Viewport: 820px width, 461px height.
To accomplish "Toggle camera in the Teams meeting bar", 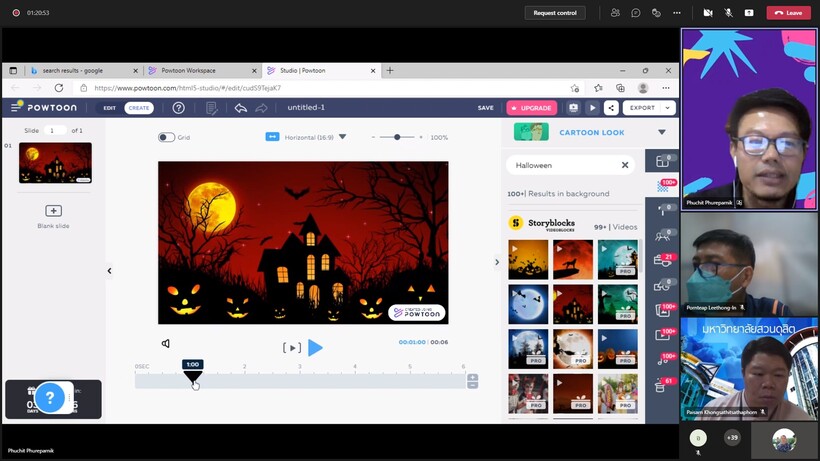I will 708,13.
